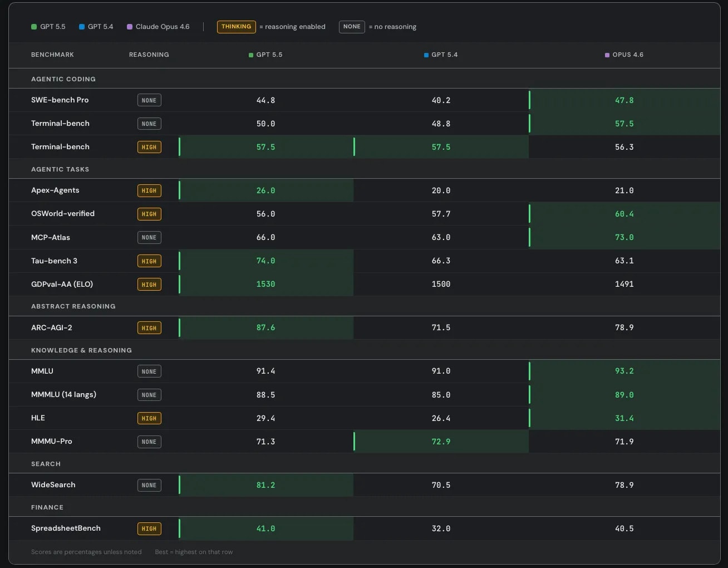Select the REASONING column header
The image size is (728, 568).
click(x=149, y=55)
